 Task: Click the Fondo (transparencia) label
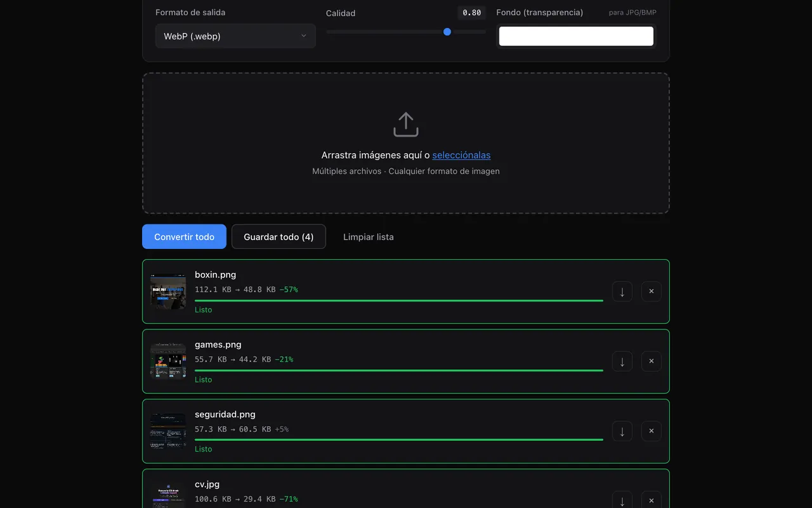pos(540,13)
